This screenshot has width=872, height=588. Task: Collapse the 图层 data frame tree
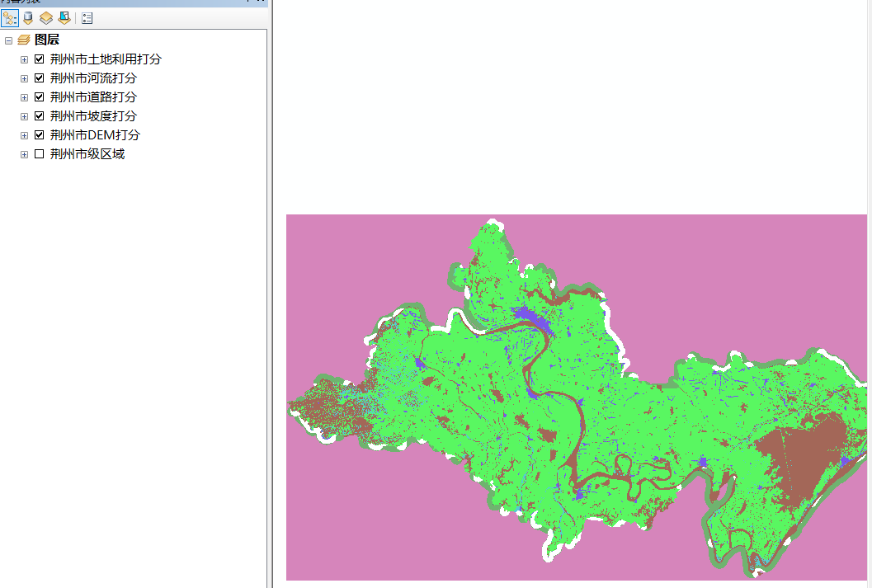click(x=8, y=40)
